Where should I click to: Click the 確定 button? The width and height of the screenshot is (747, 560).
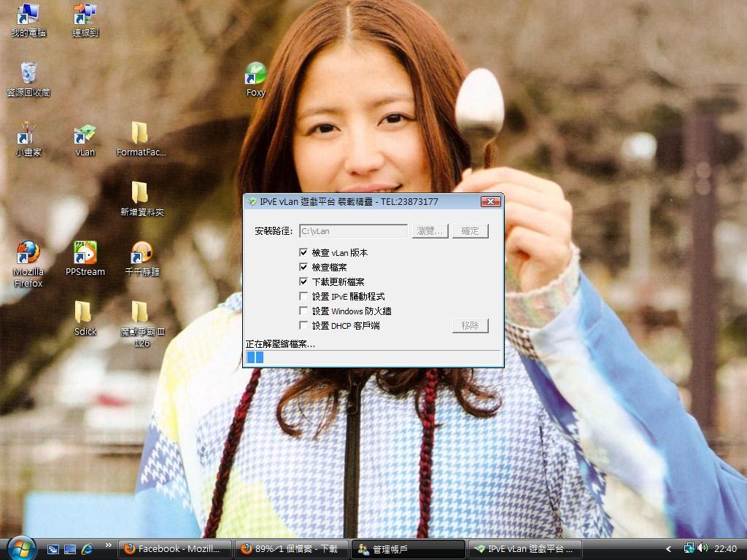470,231
